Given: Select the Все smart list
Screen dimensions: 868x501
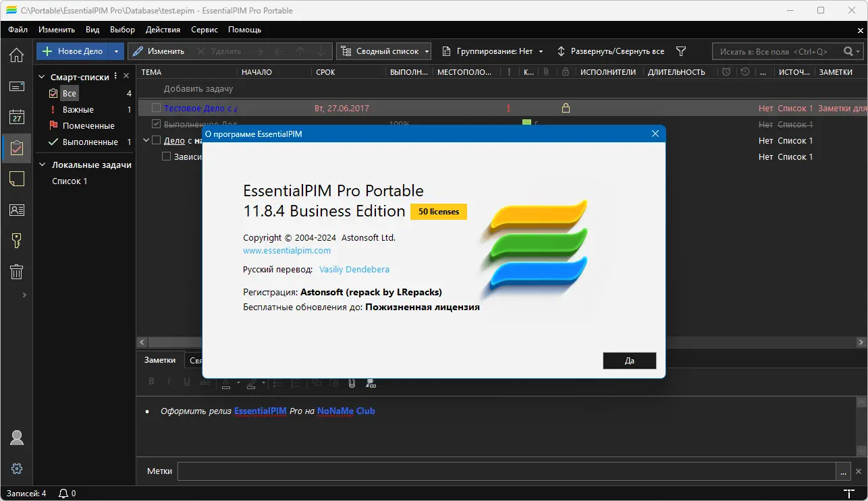Looking at the screenshot, I should click(x=69, y=94).
